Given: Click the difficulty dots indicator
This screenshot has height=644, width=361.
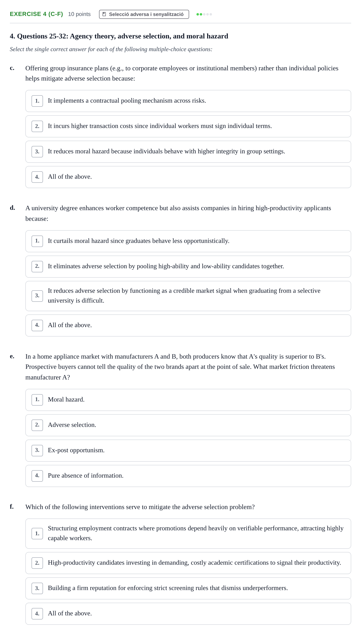Looking at the screenshot, I should coord(204,14).
